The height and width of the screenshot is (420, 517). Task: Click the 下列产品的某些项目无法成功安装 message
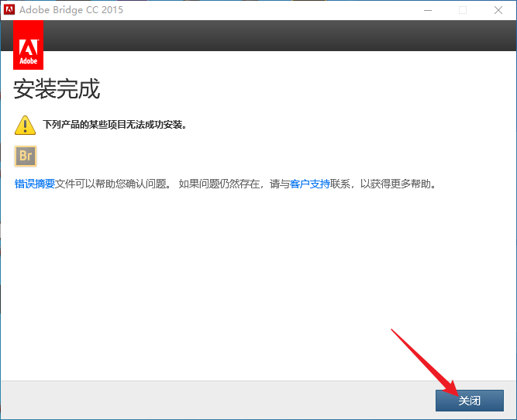(115, 125)
